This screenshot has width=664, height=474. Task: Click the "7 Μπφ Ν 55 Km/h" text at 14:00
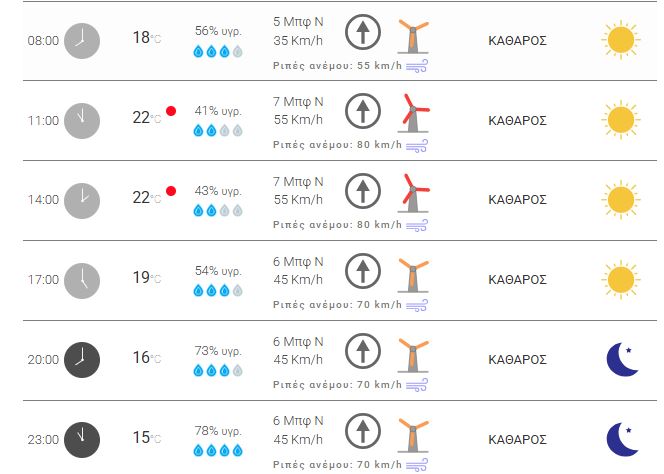click(x=299, y=190)
